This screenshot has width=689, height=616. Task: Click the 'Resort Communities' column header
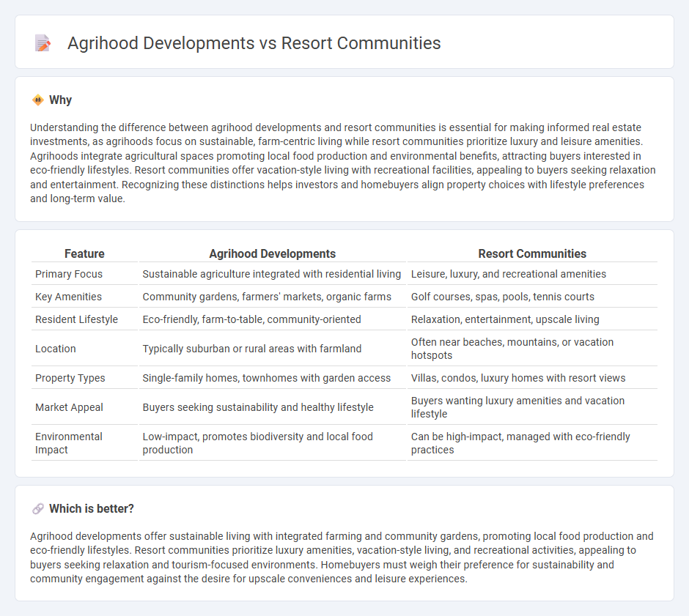coord(532,253)
